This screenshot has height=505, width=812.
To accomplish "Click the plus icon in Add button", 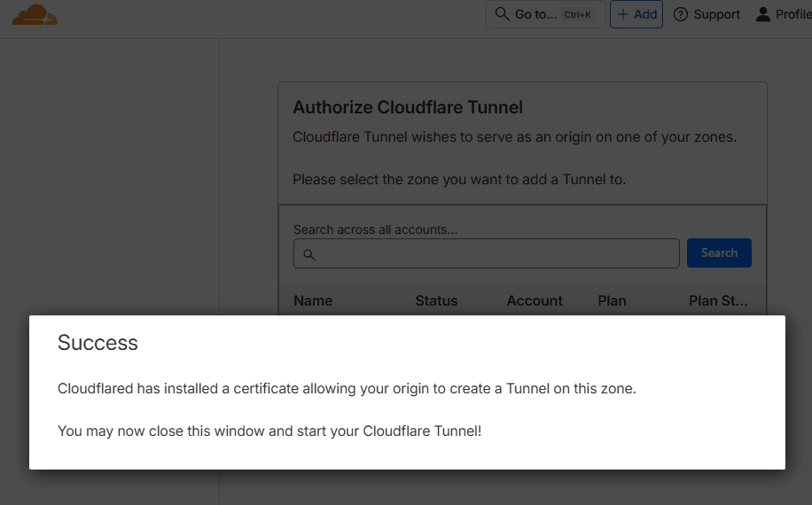I will point(622,14).
